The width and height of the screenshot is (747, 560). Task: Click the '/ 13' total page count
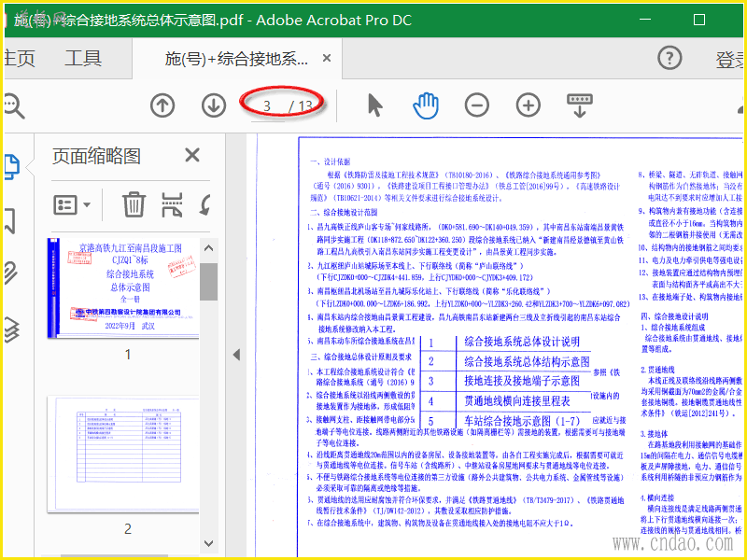click(301, 105)
